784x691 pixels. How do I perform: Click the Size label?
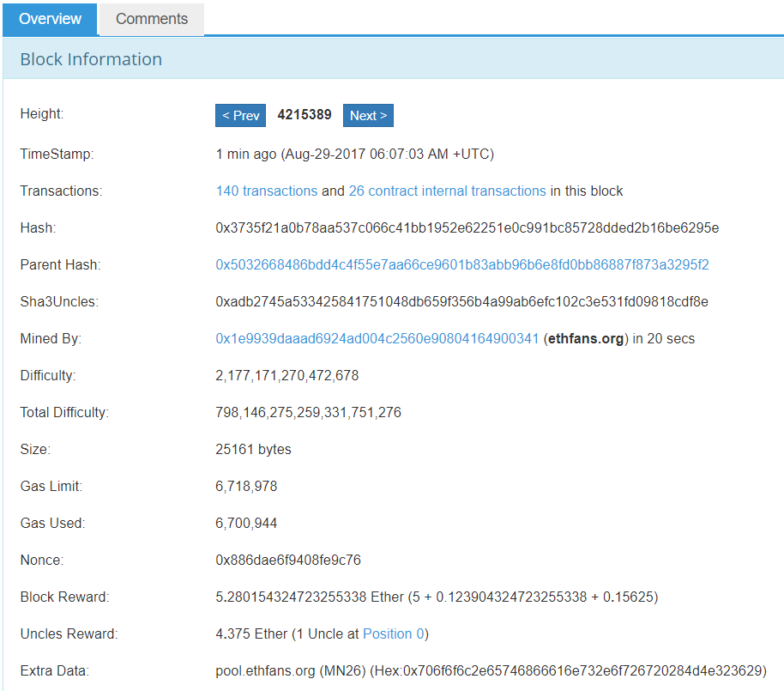pos(35,449)
